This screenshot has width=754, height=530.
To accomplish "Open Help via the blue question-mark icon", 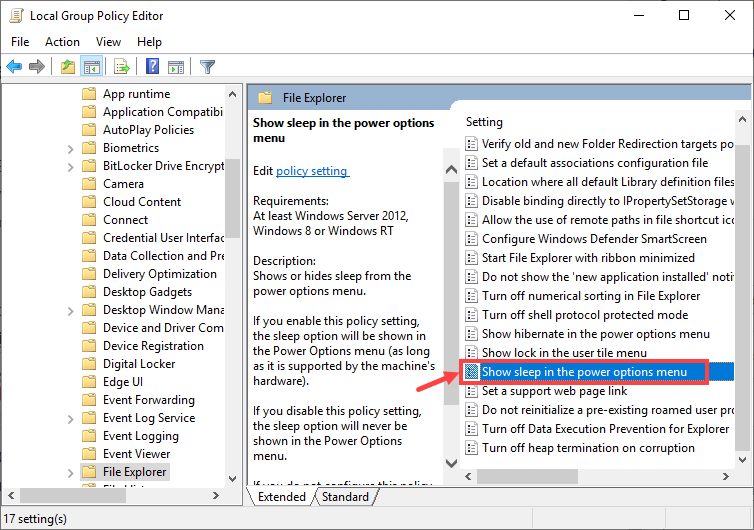I will [x=153, y=67].
